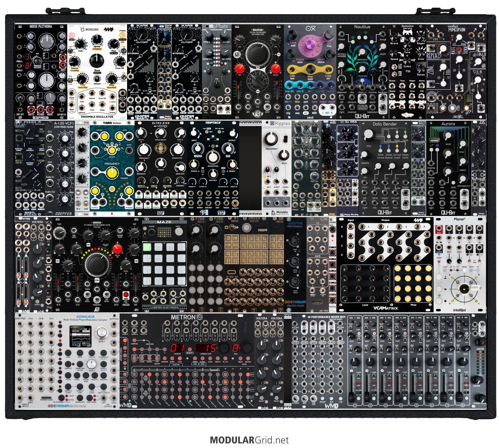Click the A-120 VCF1 Frq knob

64,139
